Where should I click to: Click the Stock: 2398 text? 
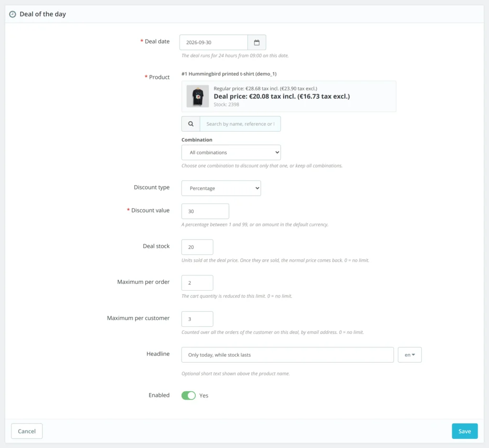(226, 104)
